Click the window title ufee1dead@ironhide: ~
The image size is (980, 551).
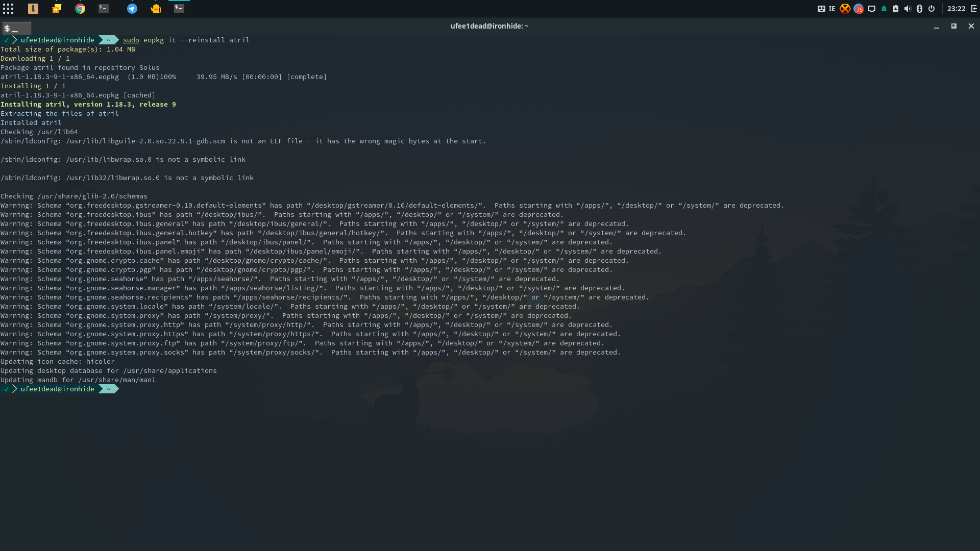(489, 26)
